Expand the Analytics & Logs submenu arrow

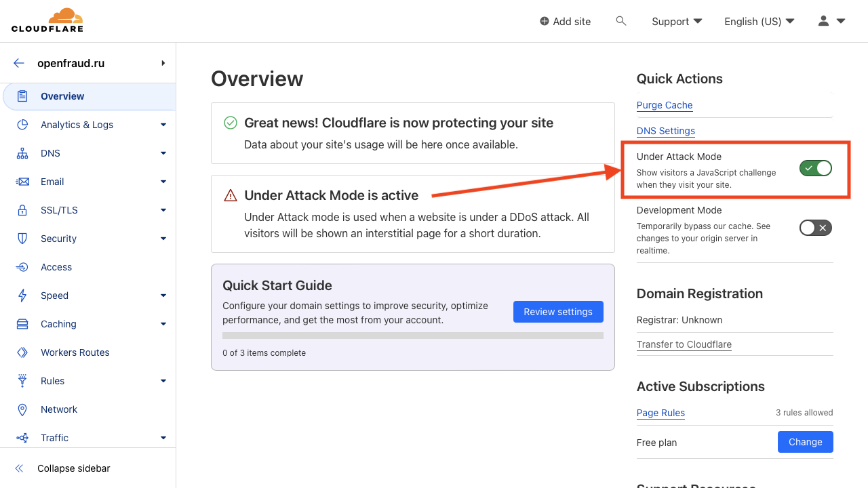(x=163, y=125)
